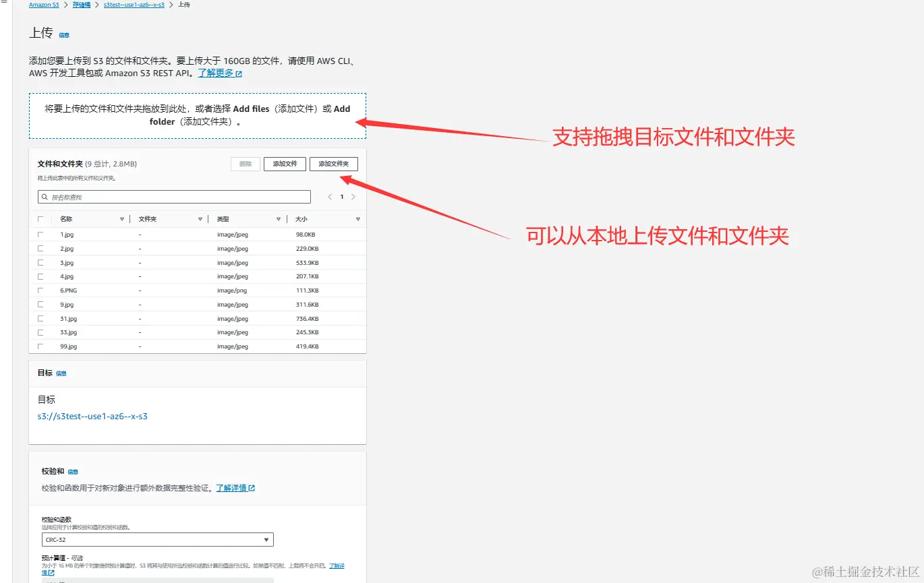The image size is (924, 583).
Task: Click the search magnifier icon in name filter
Action: [x=45, y=197]
